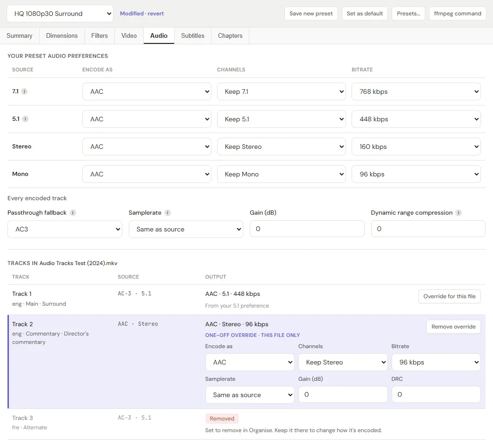Open the AC3 passthrough fallback dropdown
Viewport: 493px width, 448px height.
pos(65,229)
